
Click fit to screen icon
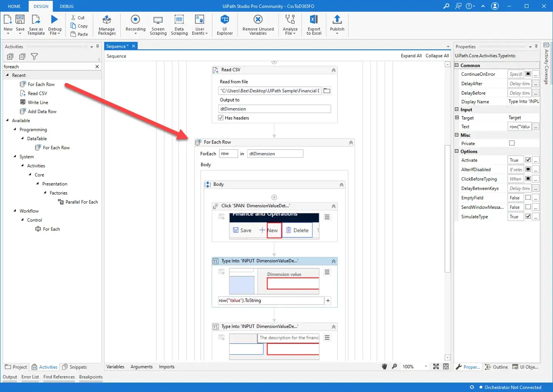436,366
